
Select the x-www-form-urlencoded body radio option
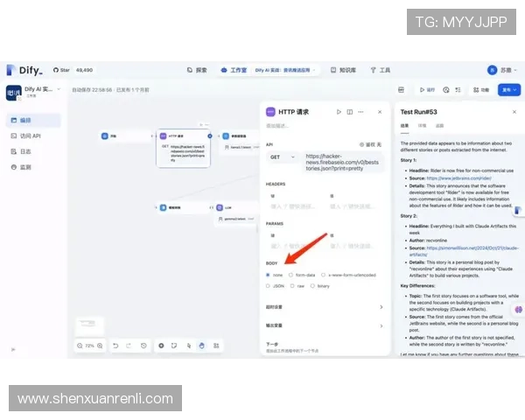coord(348,275)
